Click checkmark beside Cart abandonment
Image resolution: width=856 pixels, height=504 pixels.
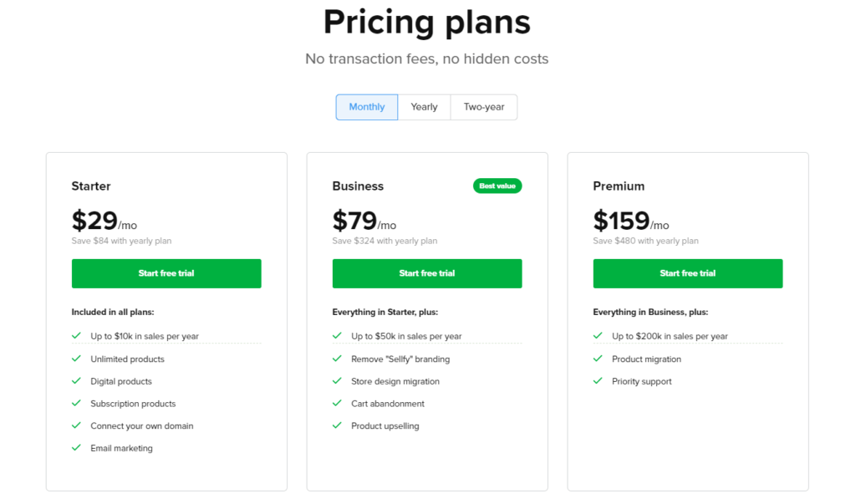tap(337, 404)
